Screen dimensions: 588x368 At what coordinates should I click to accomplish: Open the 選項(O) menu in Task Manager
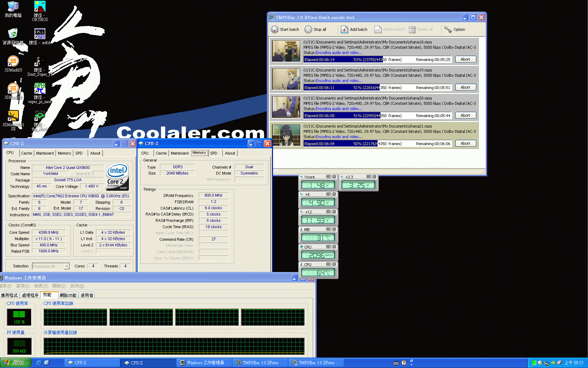[x=23, y=286]
